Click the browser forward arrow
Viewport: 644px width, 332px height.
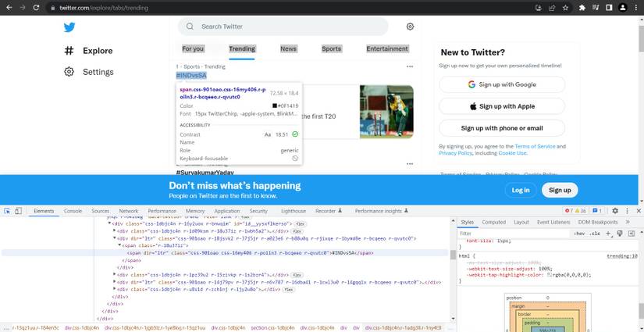[x=23, y=7]
